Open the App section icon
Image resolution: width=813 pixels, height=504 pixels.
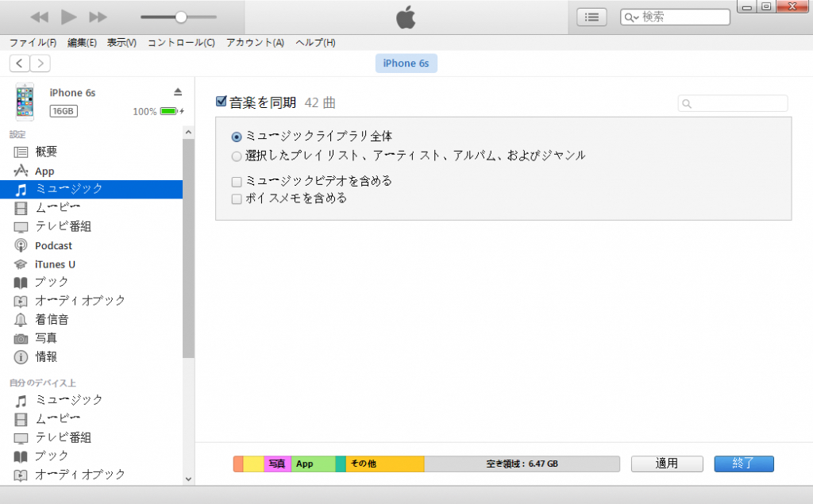tap(21, 171)
